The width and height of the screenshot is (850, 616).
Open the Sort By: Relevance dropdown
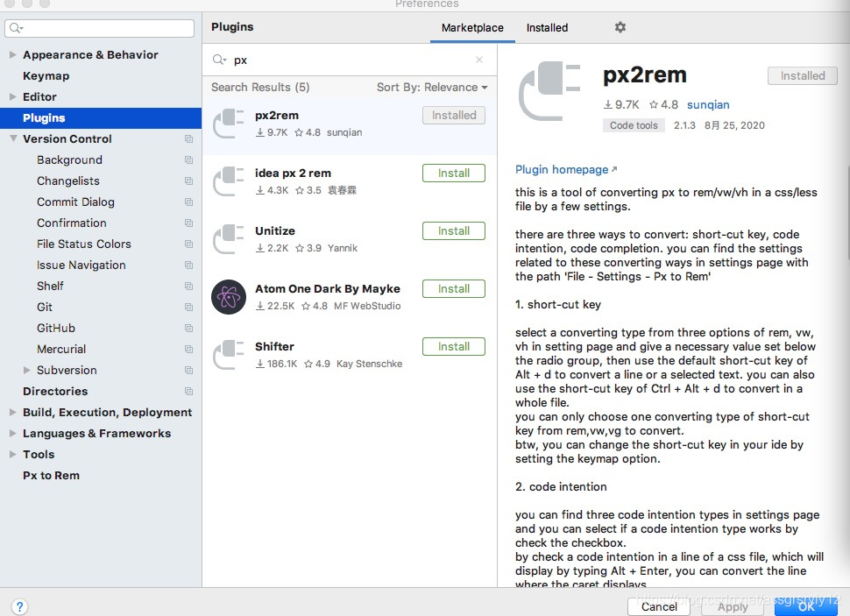tap(432, 88)
